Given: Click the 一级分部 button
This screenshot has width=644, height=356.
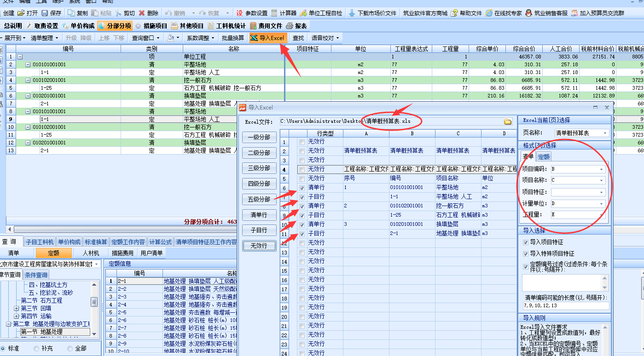Looking at the screenshot, I should click(260, 138).
